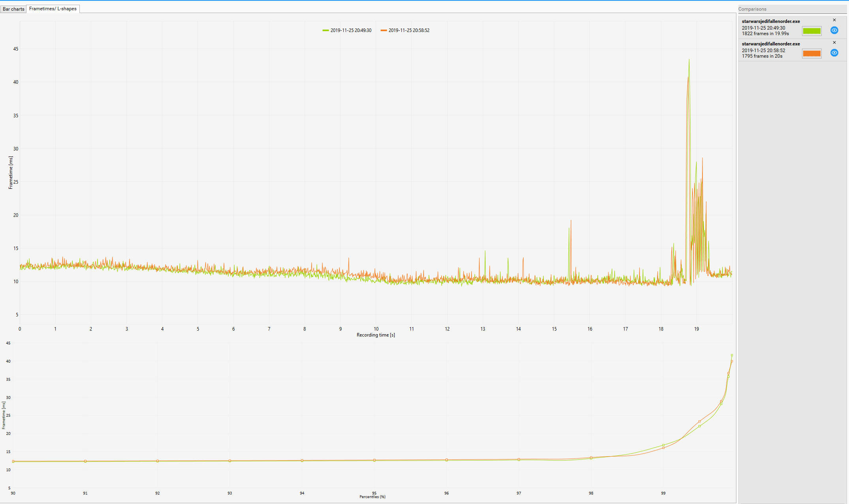Click the "1822 frames in 19.99s" text
The height and width of the screenshot is (504, 849).
pos(765,34)
